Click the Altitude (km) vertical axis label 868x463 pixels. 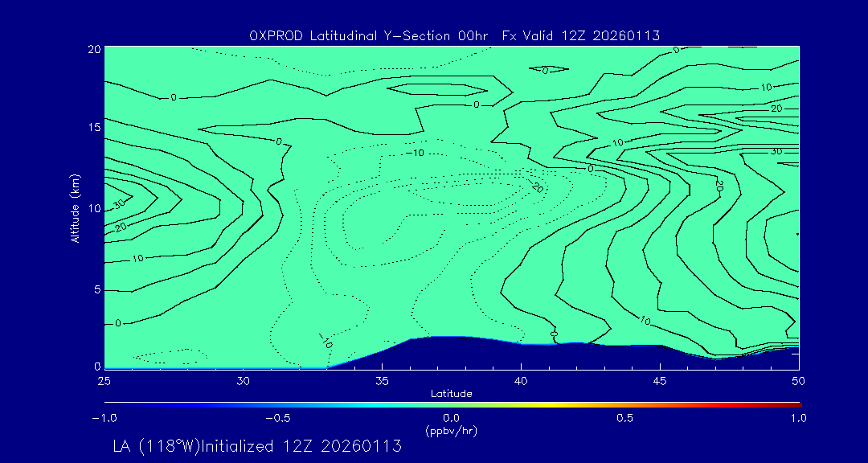click(x=76, y=207)
